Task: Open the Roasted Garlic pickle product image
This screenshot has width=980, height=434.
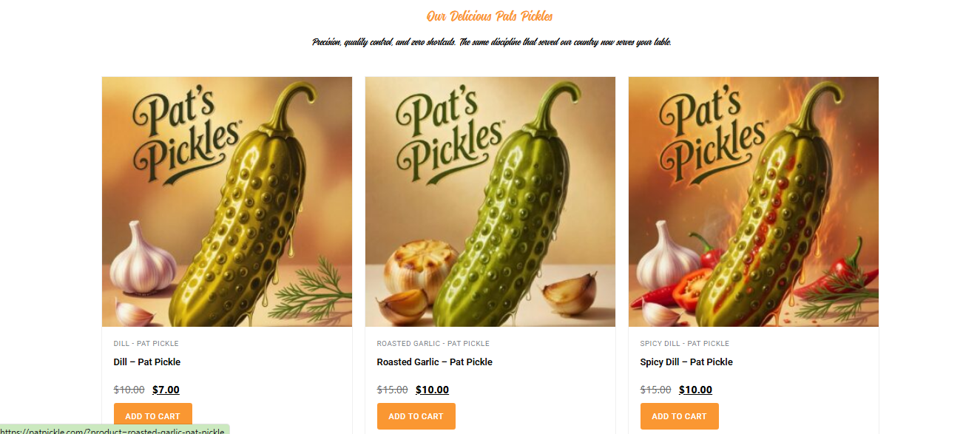Action: pyautogui.click(x=490, y=201)
